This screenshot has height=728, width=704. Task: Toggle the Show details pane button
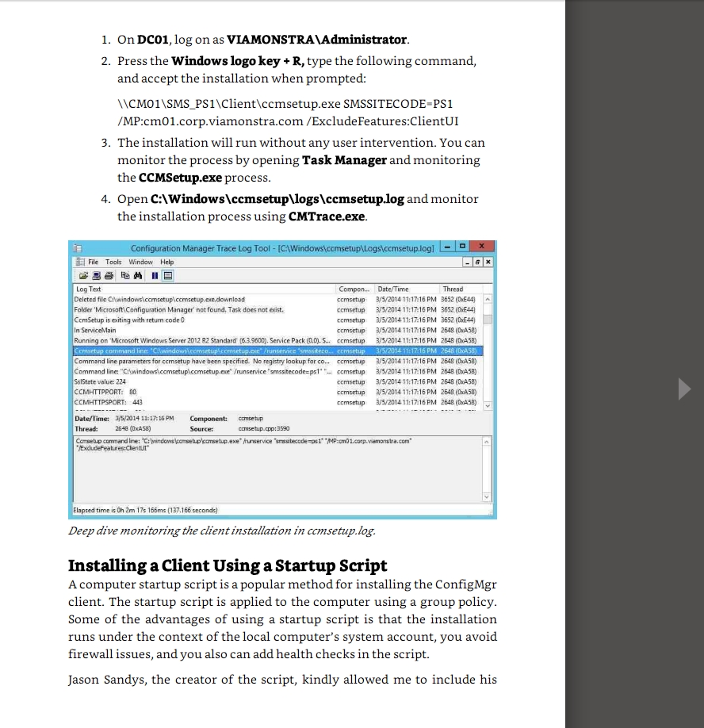pos(167,275)
